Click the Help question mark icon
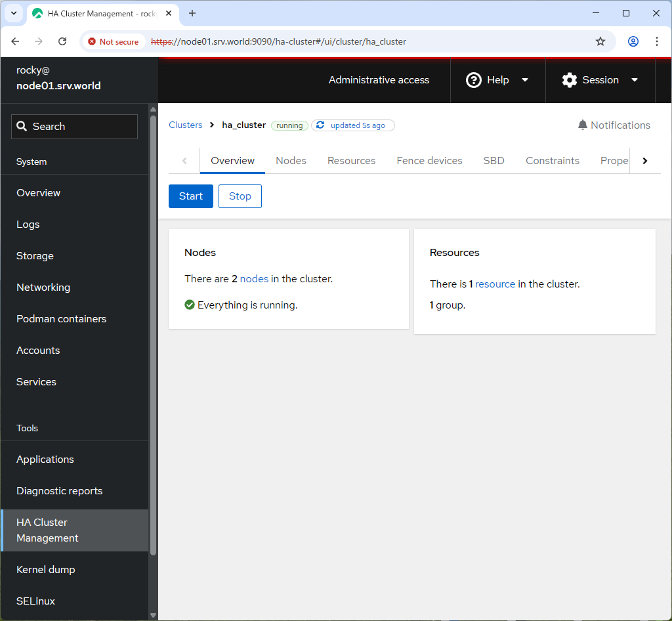This screenshot has width=672, height=621. pyautogui.click(x=473, y=80)
